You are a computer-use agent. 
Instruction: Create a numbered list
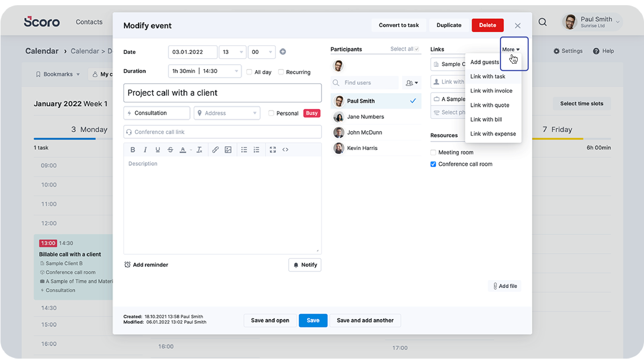point(256,150)
